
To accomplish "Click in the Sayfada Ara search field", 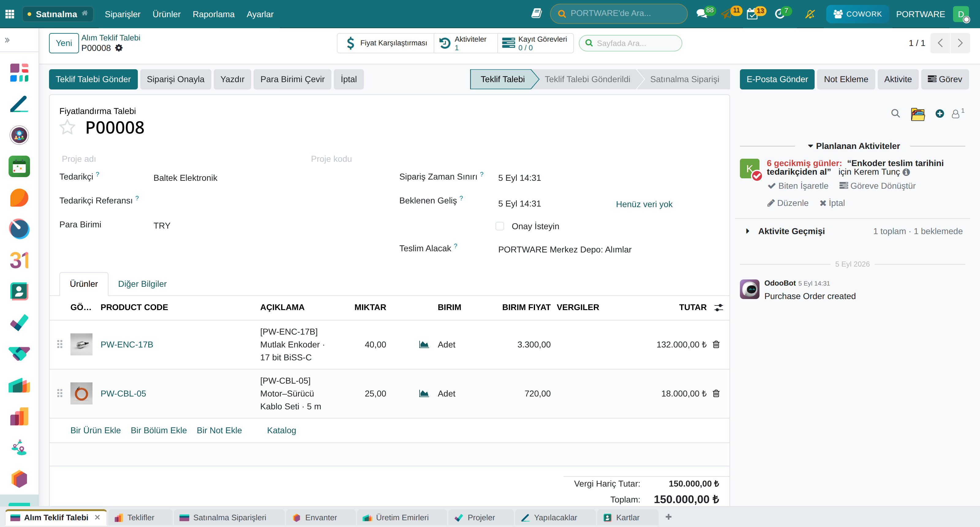I will click(630, 43).
